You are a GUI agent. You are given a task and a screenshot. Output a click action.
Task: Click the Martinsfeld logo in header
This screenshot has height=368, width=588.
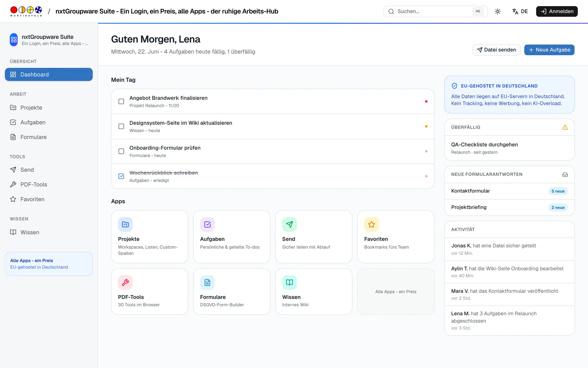26,11
